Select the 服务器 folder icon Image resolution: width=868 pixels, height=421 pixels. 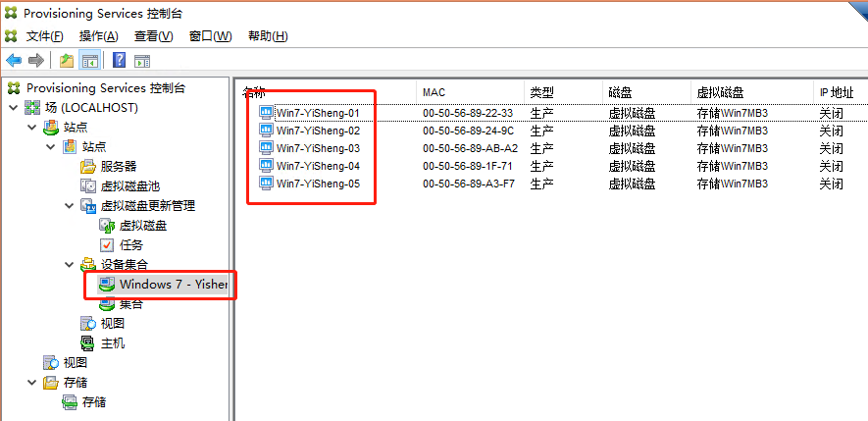click(x=88, y=166)
